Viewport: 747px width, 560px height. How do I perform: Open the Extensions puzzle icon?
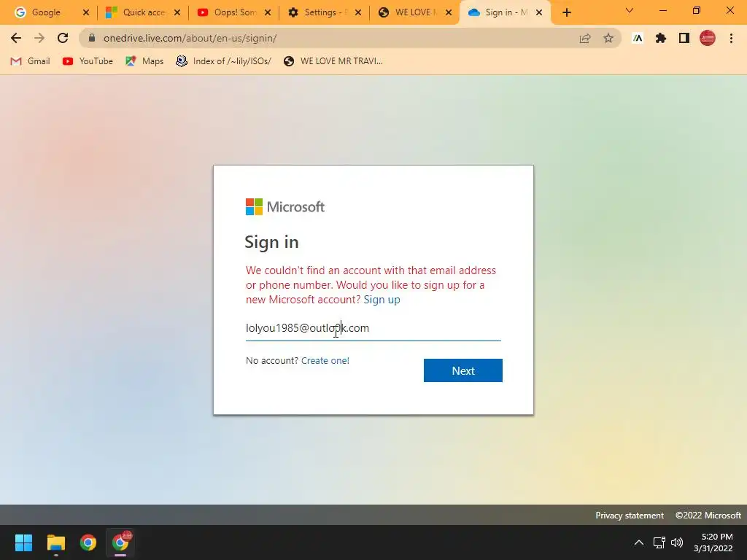661,38
